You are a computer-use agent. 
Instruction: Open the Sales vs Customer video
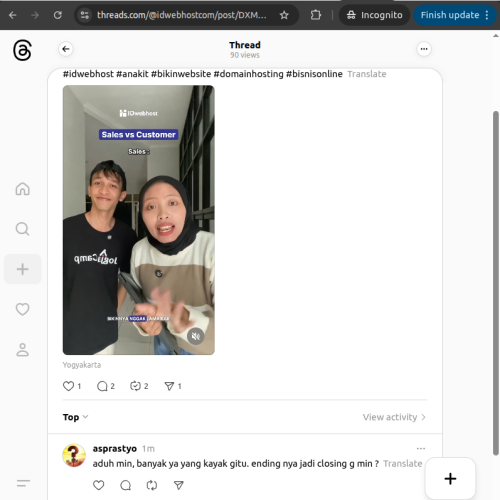tap(139, 220)
